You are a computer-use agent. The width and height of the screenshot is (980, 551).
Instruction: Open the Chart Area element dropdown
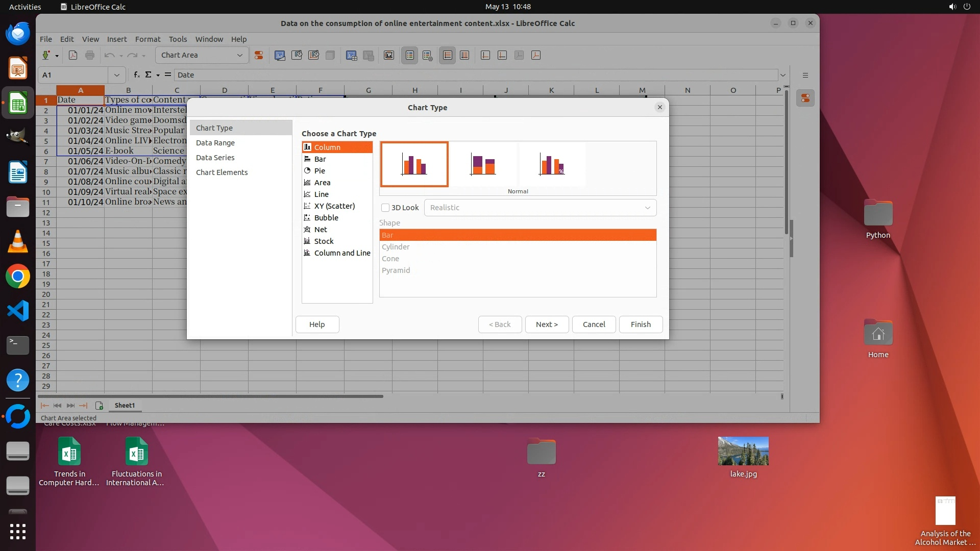pos(239,55)
